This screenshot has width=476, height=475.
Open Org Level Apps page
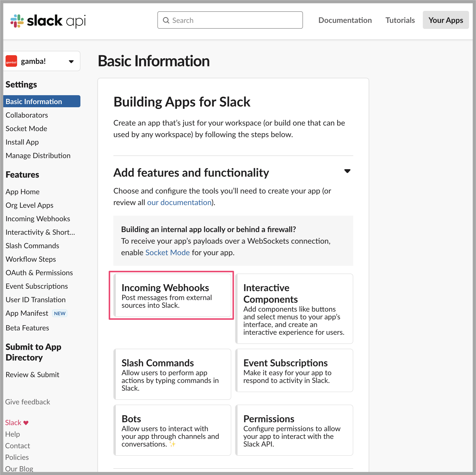click(x=29, y=205)
